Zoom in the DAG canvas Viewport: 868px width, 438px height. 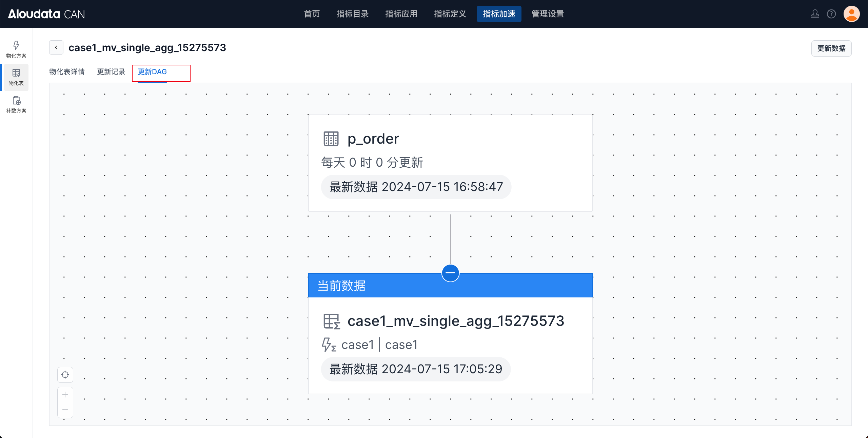pos(65,395)
